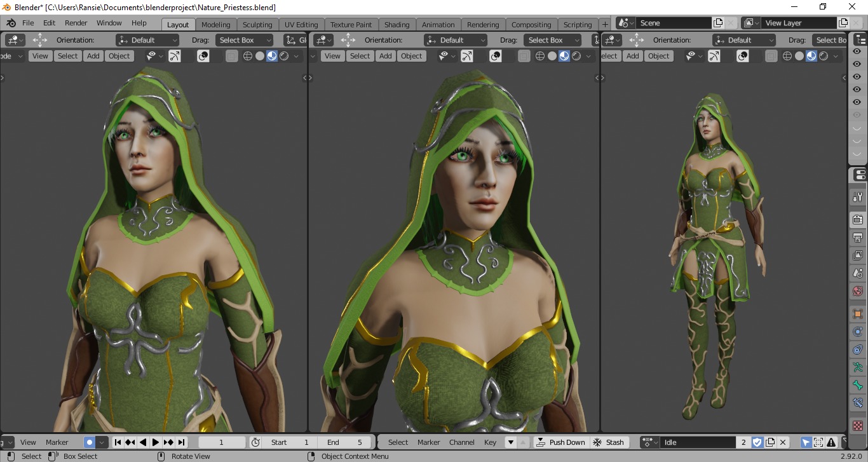The image size is (868, 462).
Task: Open the Armature data properties tab
Action: point(858,367)
